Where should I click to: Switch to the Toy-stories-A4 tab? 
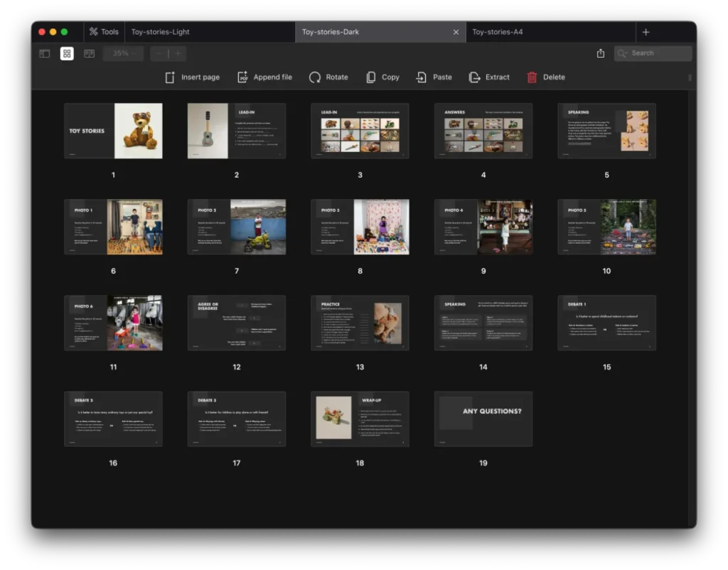pos(498,32)
